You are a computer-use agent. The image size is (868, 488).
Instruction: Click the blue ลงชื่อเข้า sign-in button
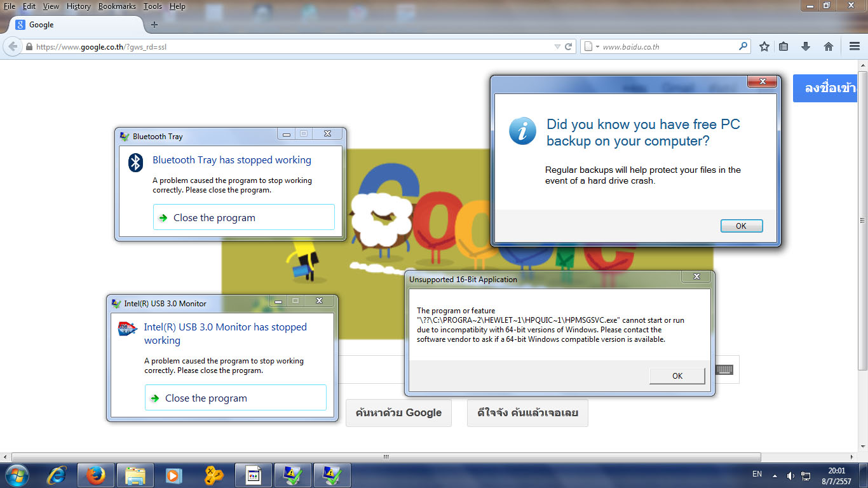pos(825,88)
